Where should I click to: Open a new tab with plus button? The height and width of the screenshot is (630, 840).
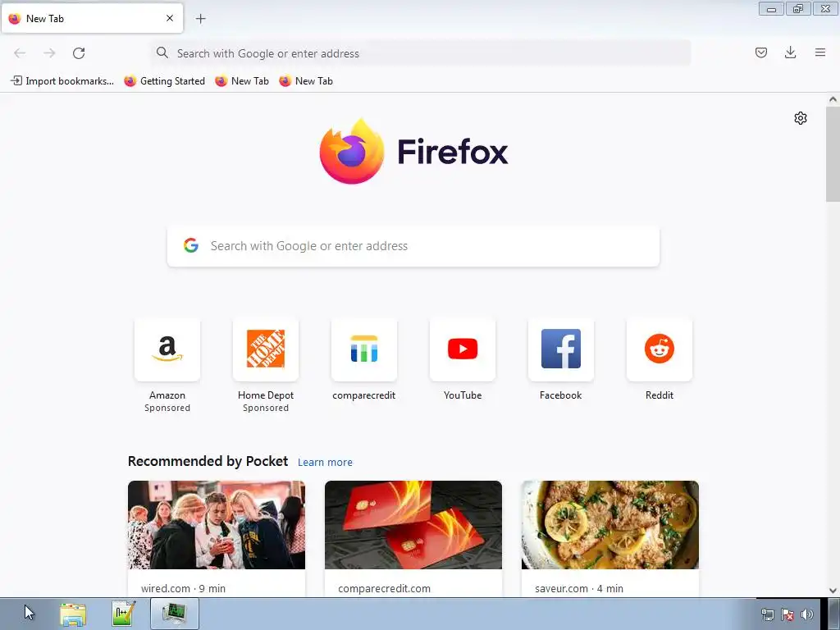point(200,19)
